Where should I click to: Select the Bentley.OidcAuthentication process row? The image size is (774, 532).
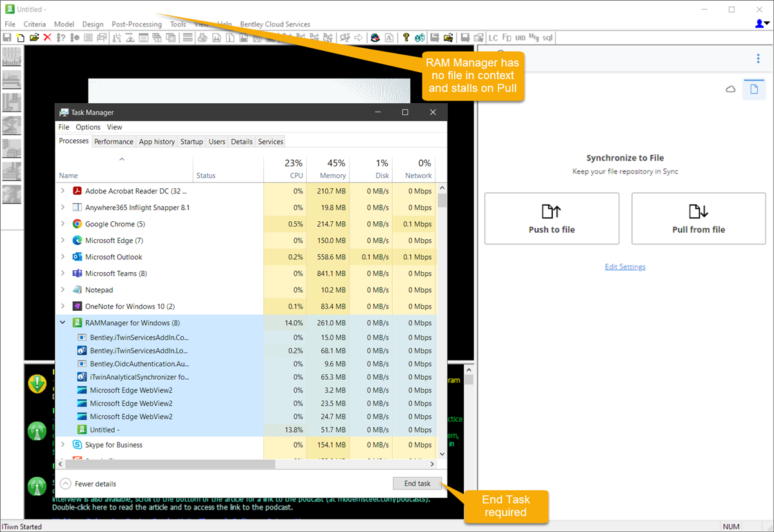[x=246, y=364]
